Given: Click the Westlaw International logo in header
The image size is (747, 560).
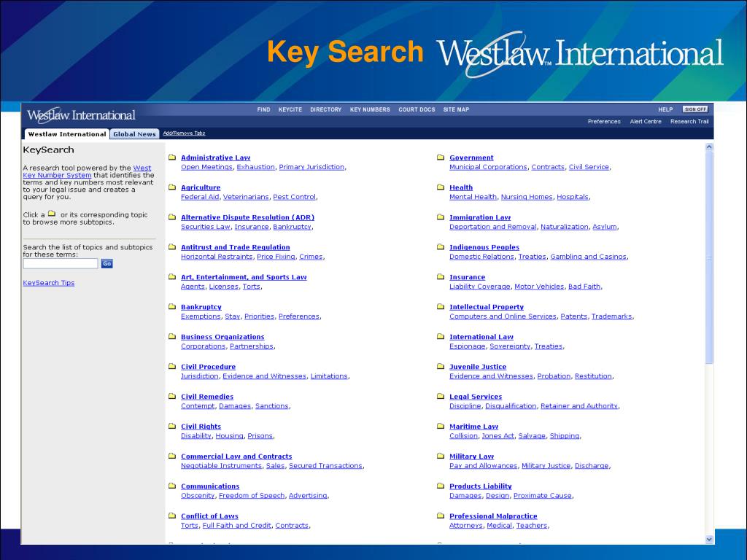Looking at the screenshot, I should (x=81, y=115).
